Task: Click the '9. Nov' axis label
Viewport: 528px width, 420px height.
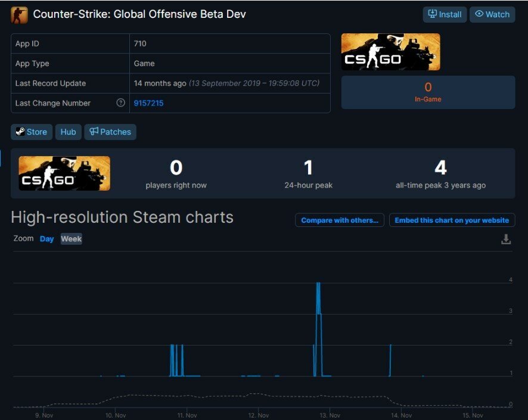Action: 44,415
